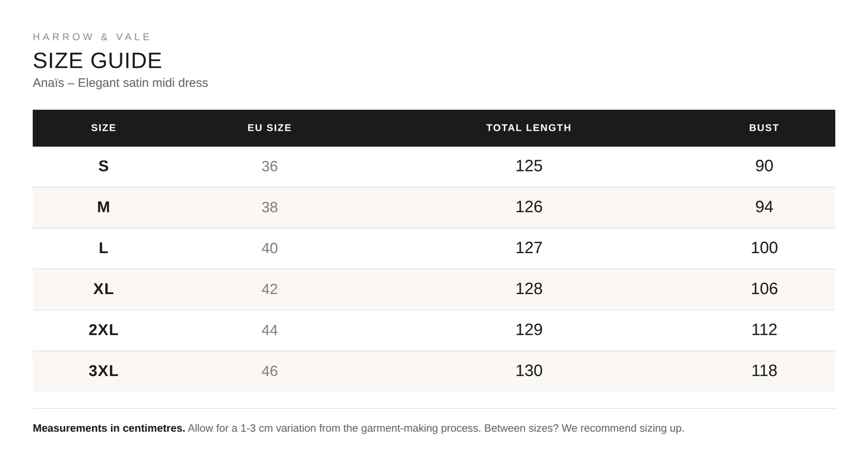Click the BUST column header
868x462 pixels.
(764, 128)
